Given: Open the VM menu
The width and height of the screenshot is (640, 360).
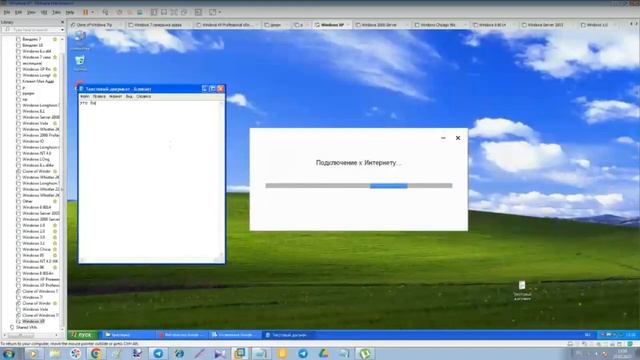Looking at the screenshot, I should 44,12.
